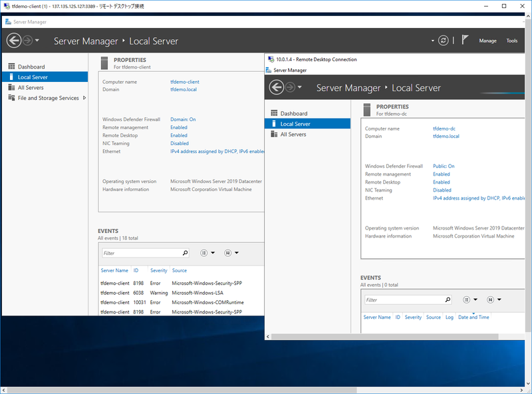532x394 pixels.
Task: Open the Manage menu
Action: (x=487, y=41)
